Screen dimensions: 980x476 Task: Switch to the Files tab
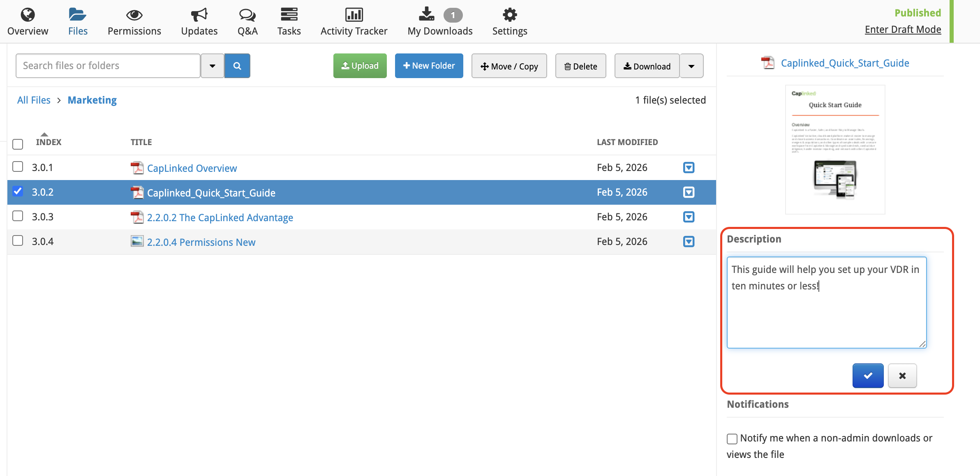pos(78,22)
